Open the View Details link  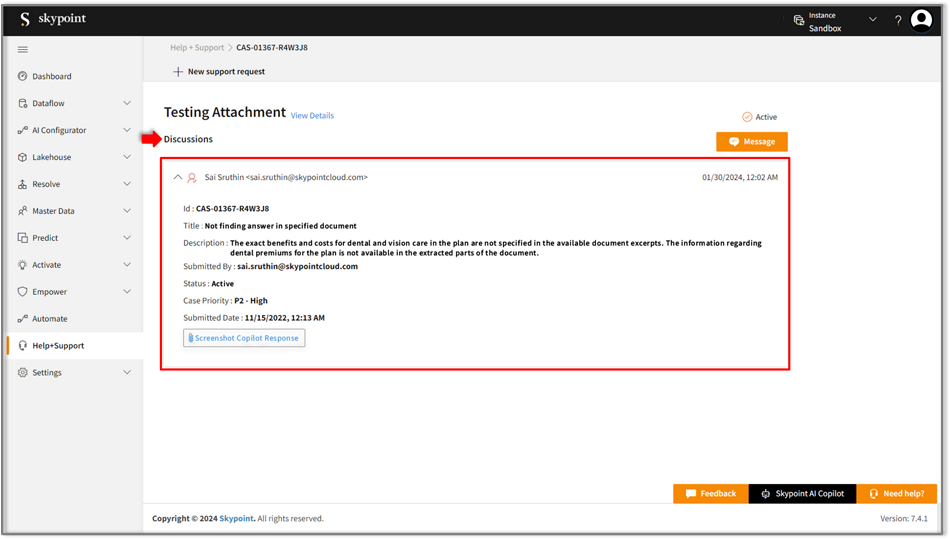(x=312, y=116)
